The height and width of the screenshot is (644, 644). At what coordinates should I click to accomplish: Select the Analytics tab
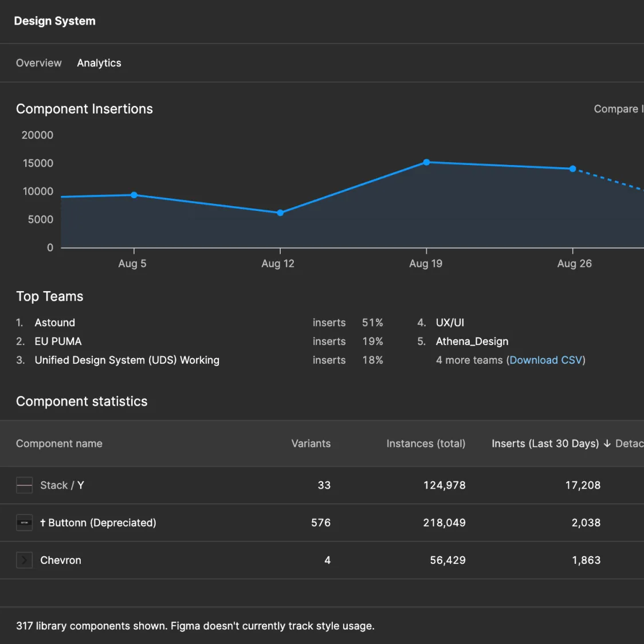99,63
